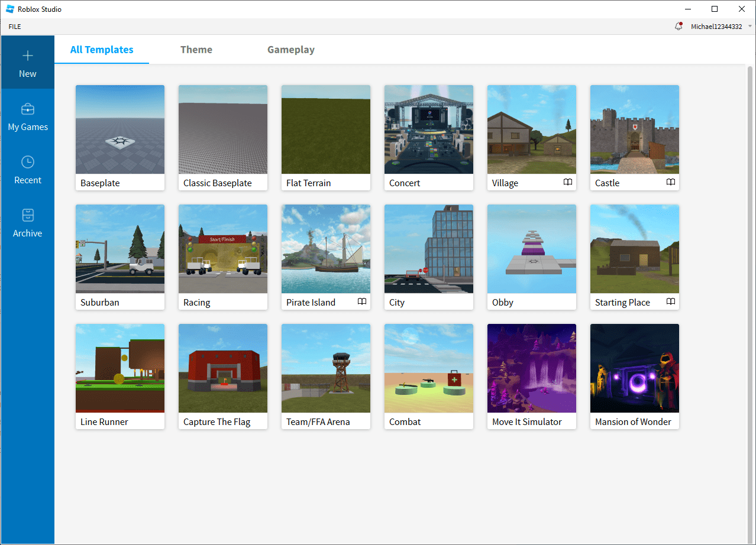Open the Mansion of Wonder thumbnail

pos(635,368)
